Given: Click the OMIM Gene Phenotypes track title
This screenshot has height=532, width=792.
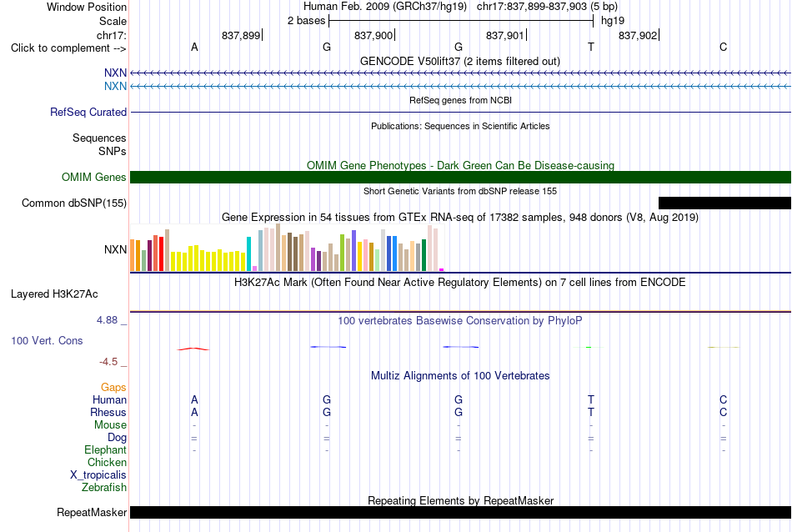Looking at the screenshot, I should pos(460,165).
